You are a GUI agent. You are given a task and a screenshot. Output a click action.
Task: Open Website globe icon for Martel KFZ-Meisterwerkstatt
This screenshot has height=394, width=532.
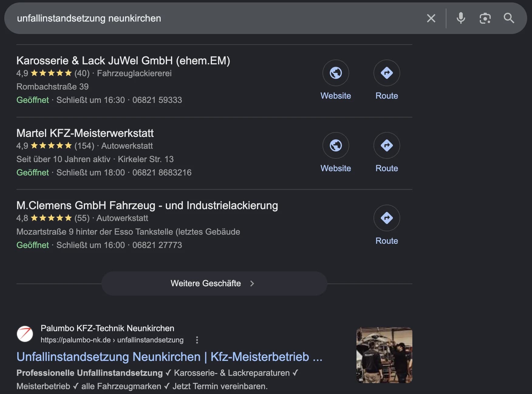(336, 145)
